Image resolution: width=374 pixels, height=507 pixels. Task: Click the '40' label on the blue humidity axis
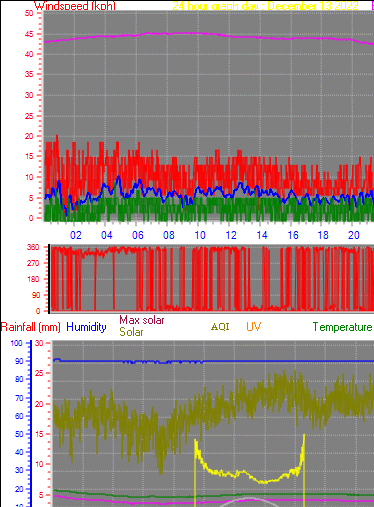pos(19,452)
